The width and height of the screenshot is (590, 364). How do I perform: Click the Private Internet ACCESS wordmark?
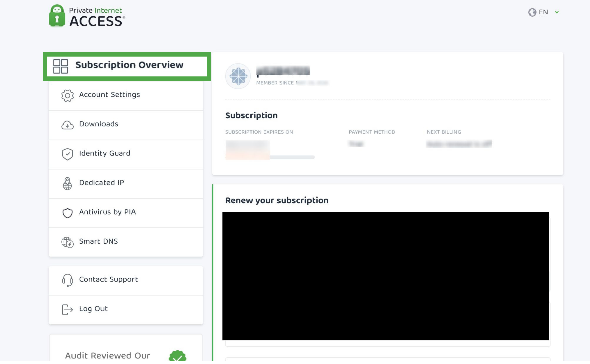pos(97,17)
